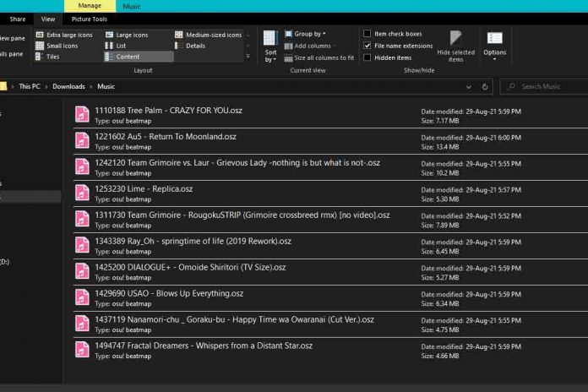This screenshot has height=392, width=588.
Task: Click Music in the address bar
Action: click(106, 87)
